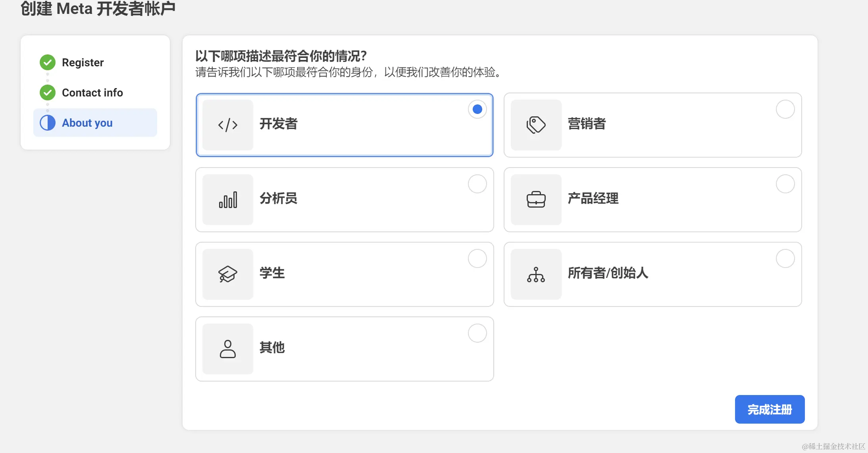Open the Contact info step
Image resolution: width=868 pixels, height=453 pixels.
(92, 93)
